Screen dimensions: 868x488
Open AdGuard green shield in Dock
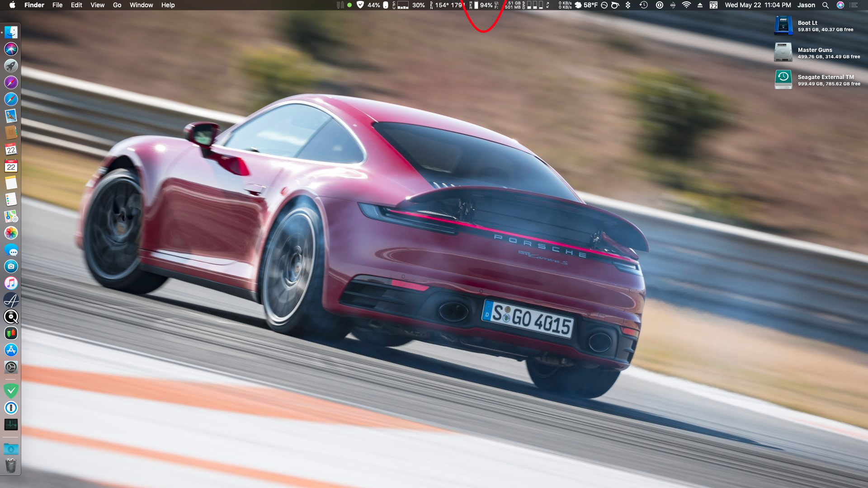11,390
